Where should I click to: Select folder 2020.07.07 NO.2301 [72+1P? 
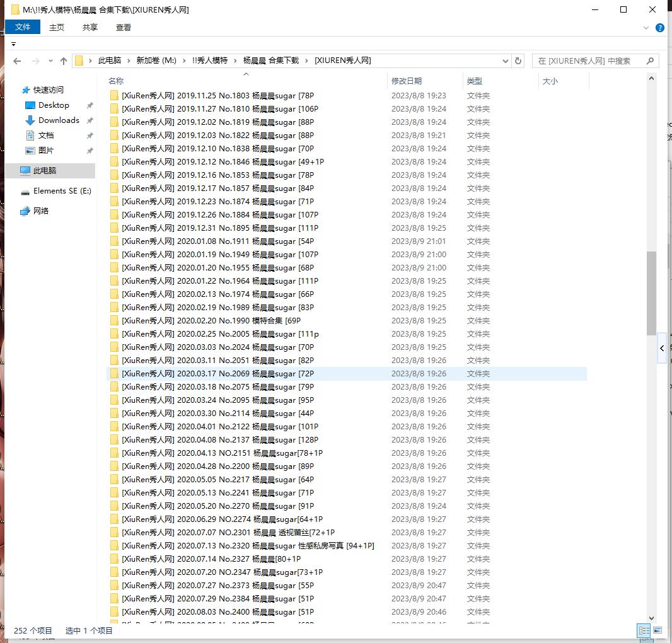[228, 533]
